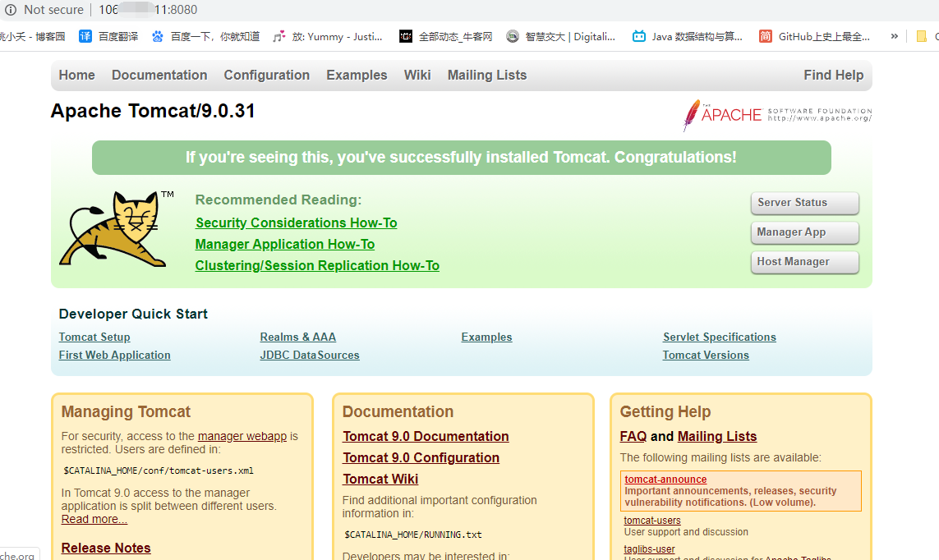
Task: Open Tomcat 9.0 Configuration link
Action: (421, 457)
